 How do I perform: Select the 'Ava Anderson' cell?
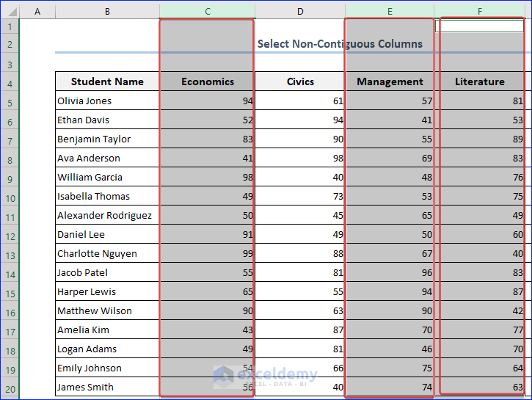point(107,158)
